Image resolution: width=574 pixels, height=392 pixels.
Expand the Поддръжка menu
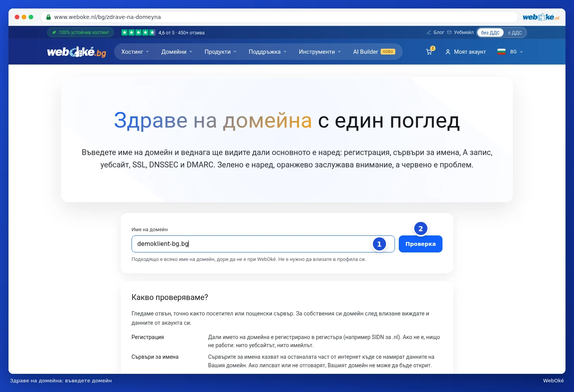pyautogui.click(x=268, y=52)
